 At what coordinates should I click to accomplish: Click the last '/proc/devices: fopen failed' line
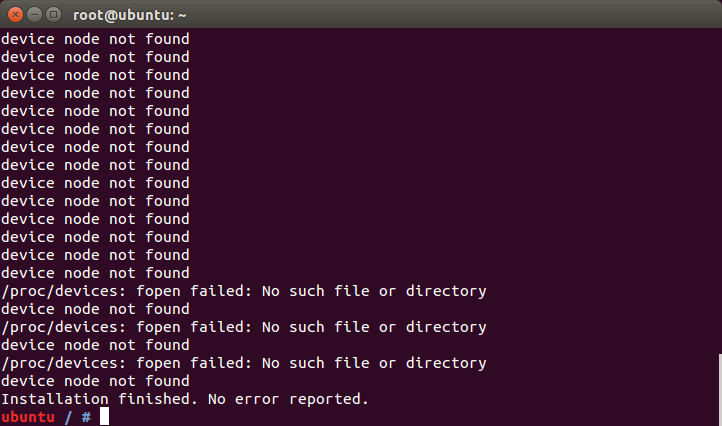click(x=244, y=363)
